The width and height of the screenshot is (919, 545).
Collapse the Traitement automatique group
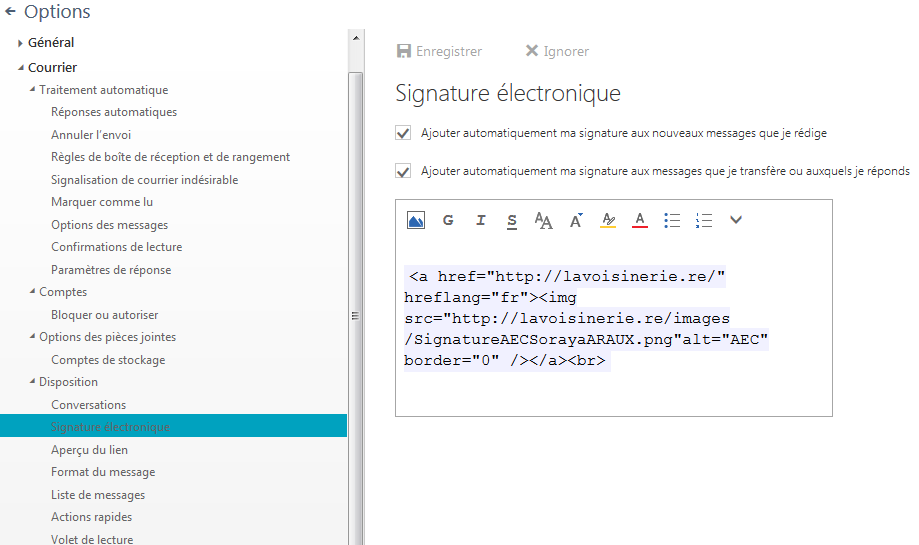pyautogui.click(x=33, y=90)
